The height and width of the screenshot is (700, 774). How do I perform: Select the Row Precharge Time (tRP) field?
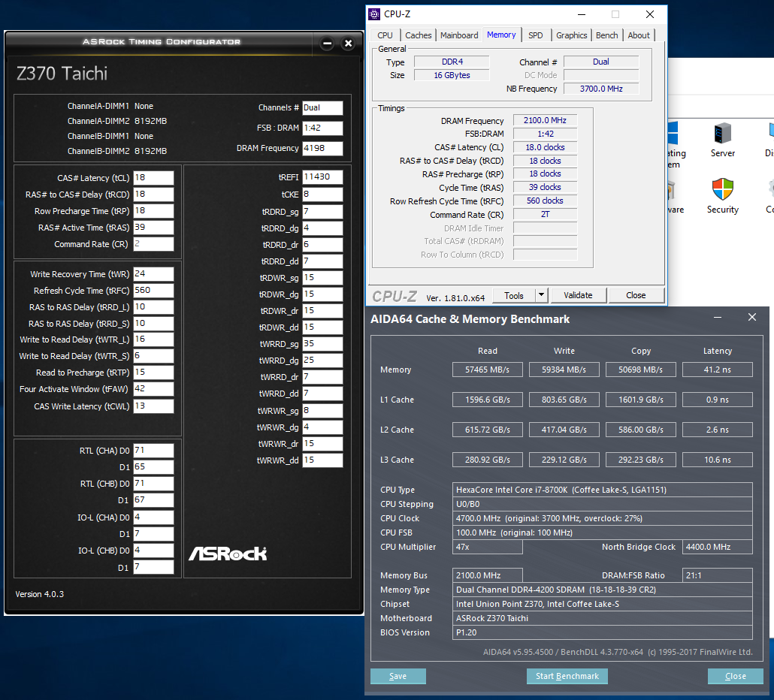pyautogui.click(x=153, y=211)
